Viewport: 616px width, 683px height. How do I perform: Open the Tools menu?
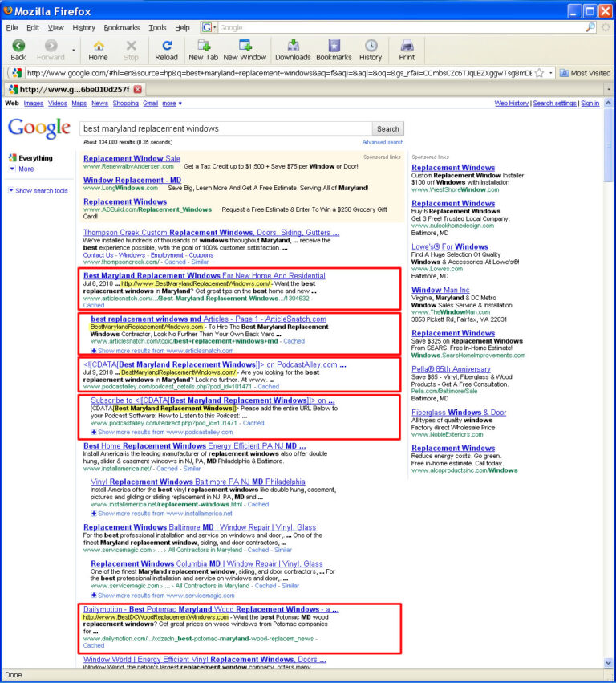pos(157,27)
